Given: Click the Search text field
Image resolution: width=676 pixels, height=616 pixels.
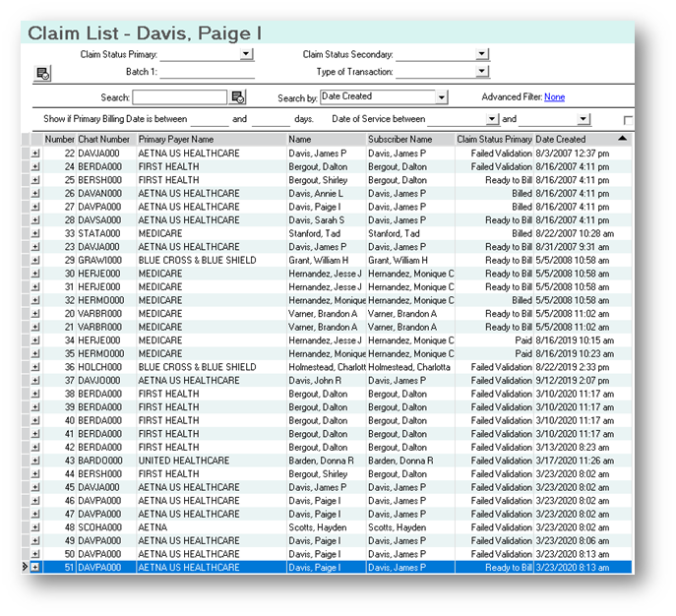Looking at the screenshot, I should pos(180,97).
